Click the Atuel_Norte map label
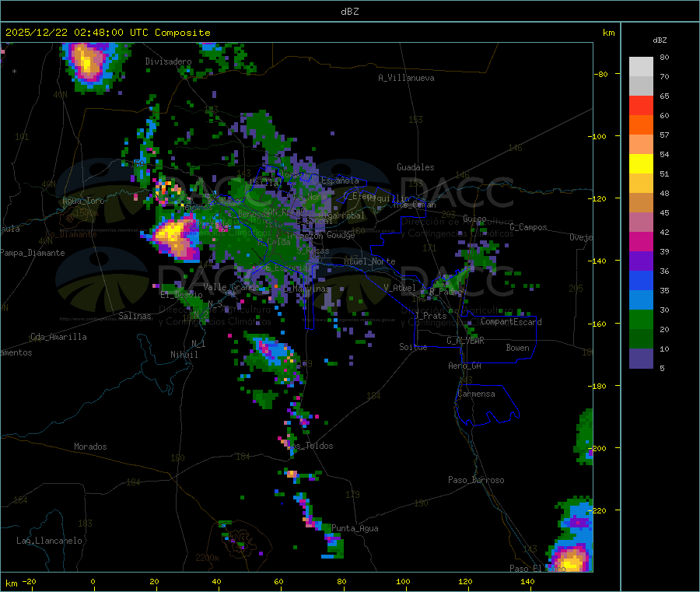Image resolution: width=700 pixels, height=592 pixels. [369, 261]
